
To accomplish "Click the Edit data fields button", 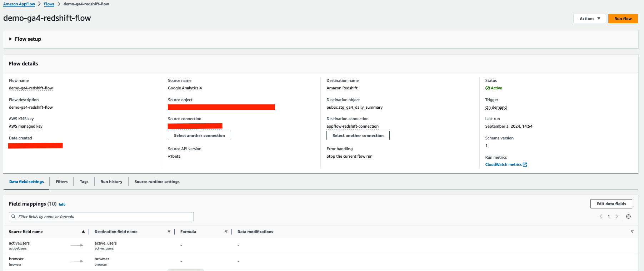I will (611, 204).
